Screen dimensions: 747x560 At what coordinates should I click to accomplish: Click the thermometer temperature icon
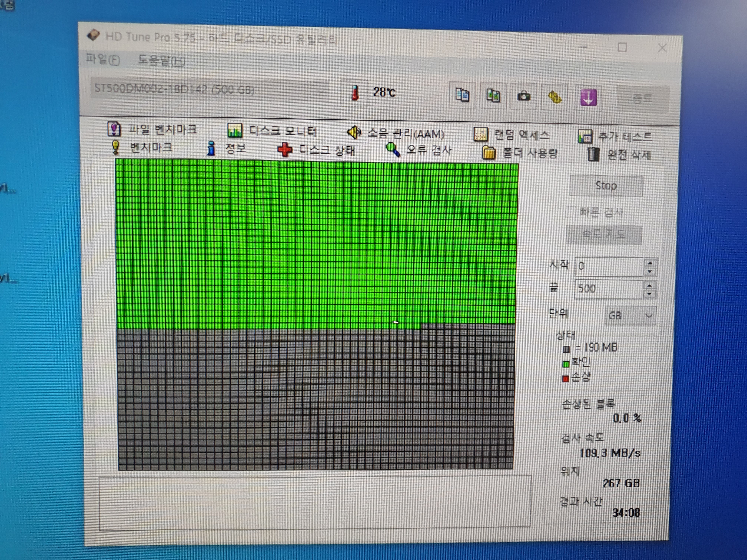[x=354, y=93]
